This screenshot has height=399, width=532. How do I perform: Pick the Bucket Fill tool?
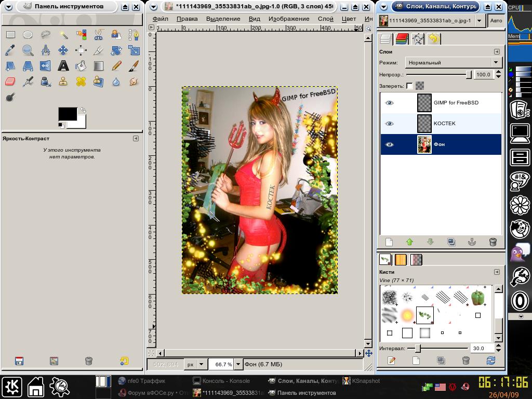click(x=81, y=66)
